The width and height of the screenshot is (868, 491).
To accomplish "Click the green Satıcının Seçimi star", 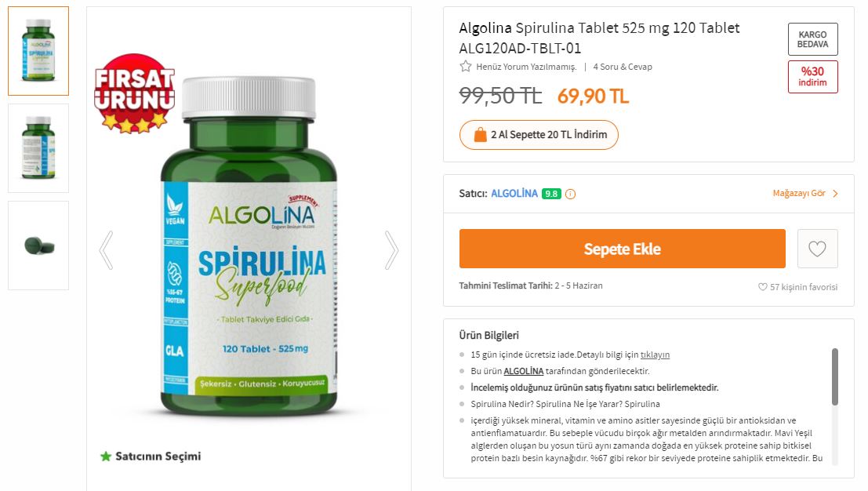I will 106,456.
